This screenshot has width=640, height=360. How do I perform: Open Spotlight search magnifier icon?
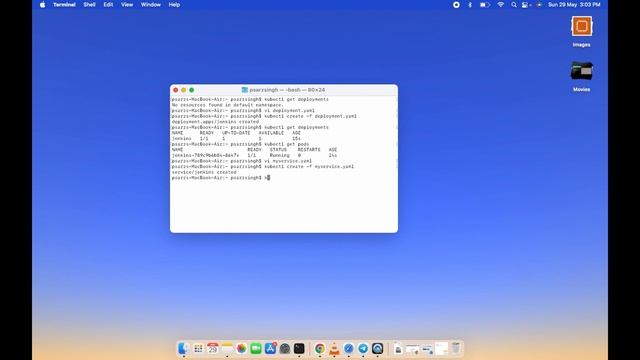[514, 5]
